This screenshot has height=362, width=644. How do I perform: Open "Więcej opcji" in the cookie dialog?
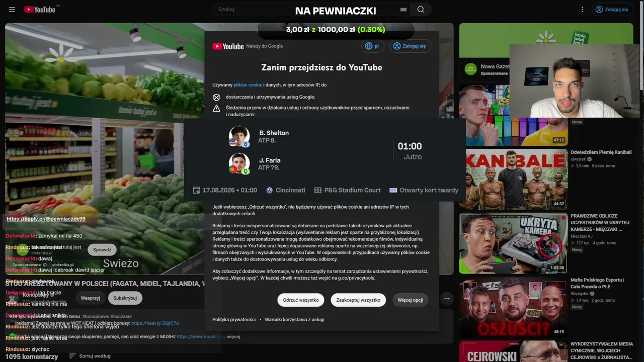[410, 300]
